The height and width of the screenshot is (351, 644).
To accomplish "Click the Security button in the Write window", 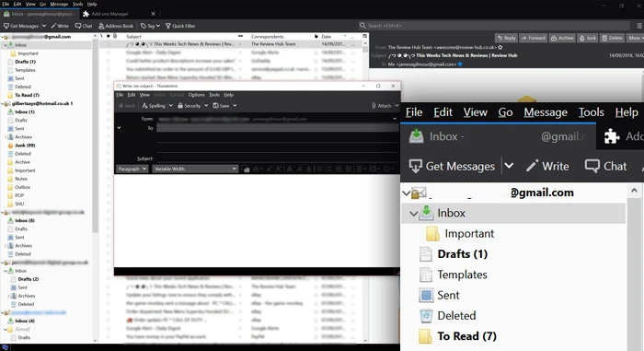I will pyautogui.click(x=190, y=106).
